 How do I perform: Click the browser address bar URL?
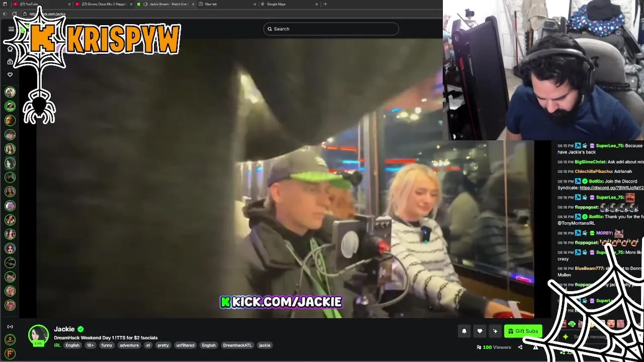coord(48,14)
